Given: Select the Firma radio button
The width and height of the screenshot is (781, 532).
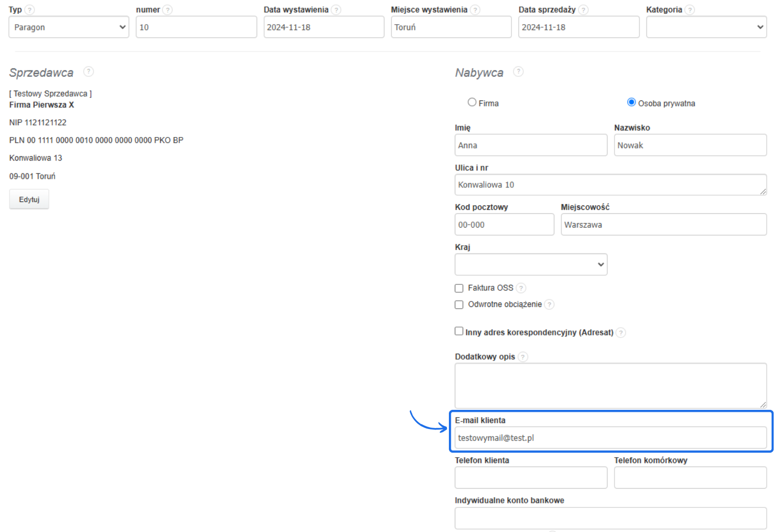Looking at the screenshot, I should pyautogui.click(x=472, y=102).
